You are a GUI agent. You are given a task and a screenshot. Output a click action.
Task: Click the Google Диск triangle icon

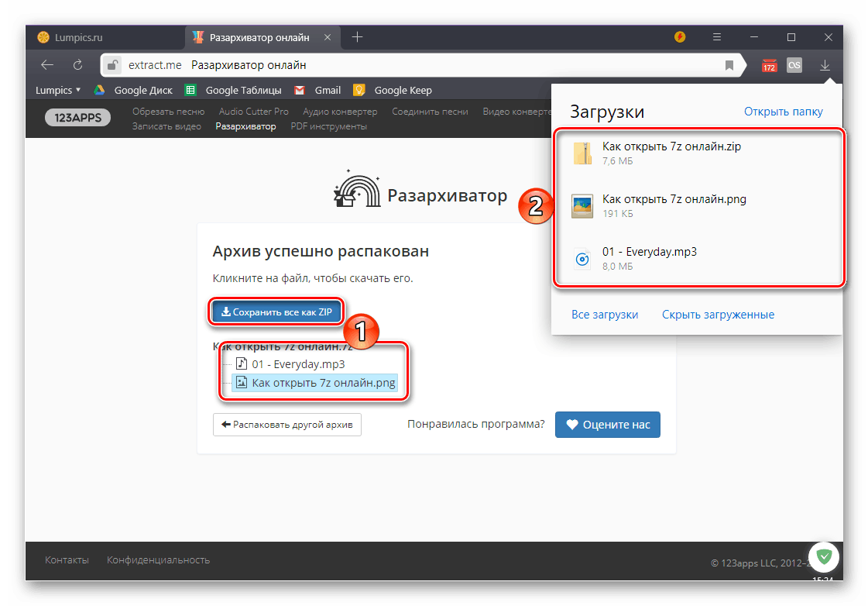[x=99, y=90]
